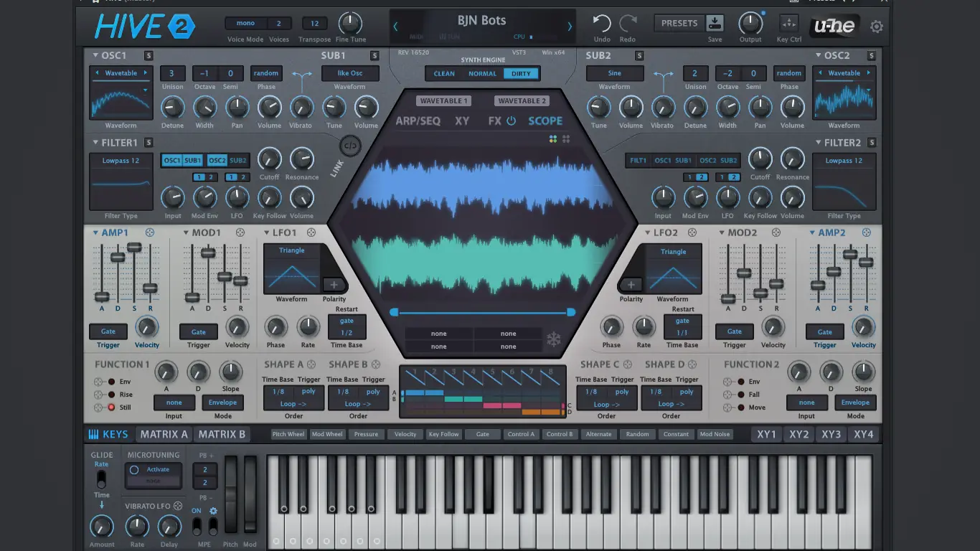Click the Redo arrow icon

coord(628,24)
